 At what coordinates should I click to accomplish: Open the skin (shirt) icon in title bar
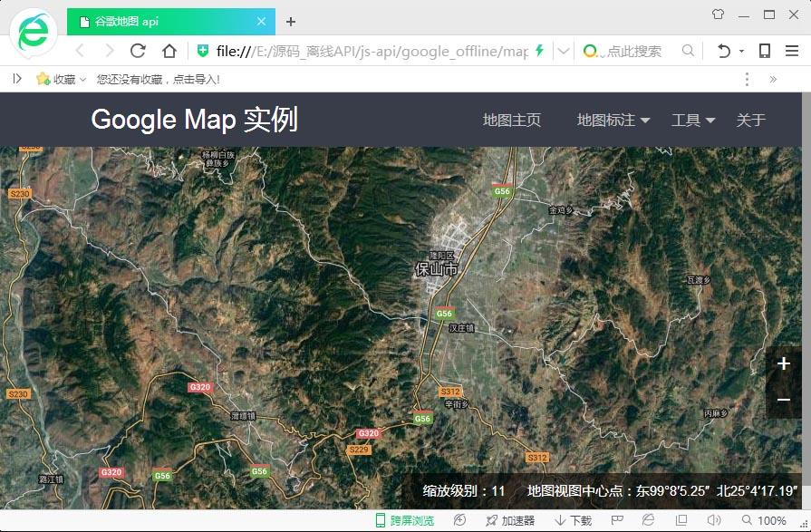pyautogui.click(x=718, y=15)
